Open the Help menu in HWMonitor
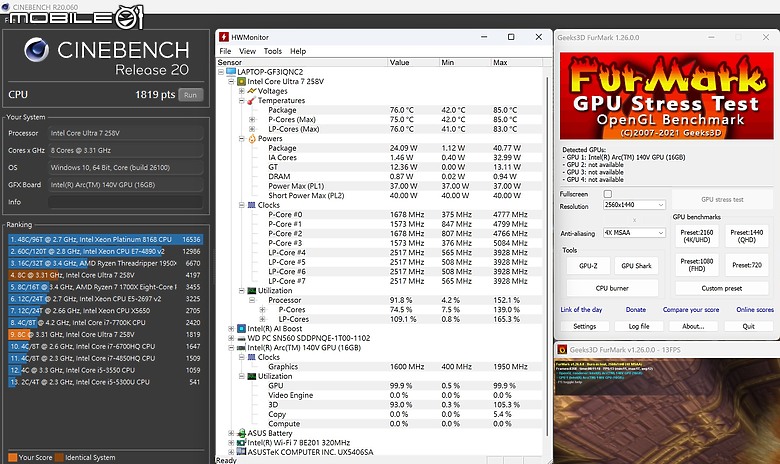This screenshot has width=780, height=464. [298, 51]
